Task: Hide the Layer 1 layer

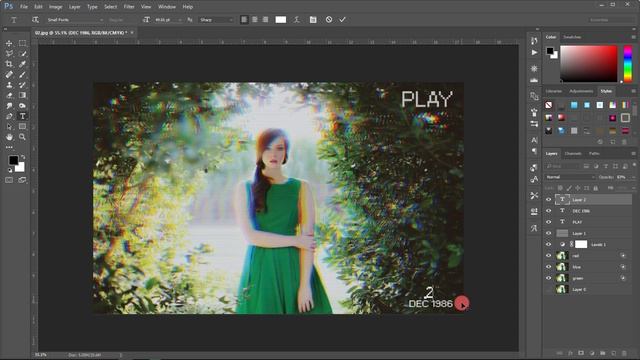Action: pyautogui.click(x=549, y=233)
